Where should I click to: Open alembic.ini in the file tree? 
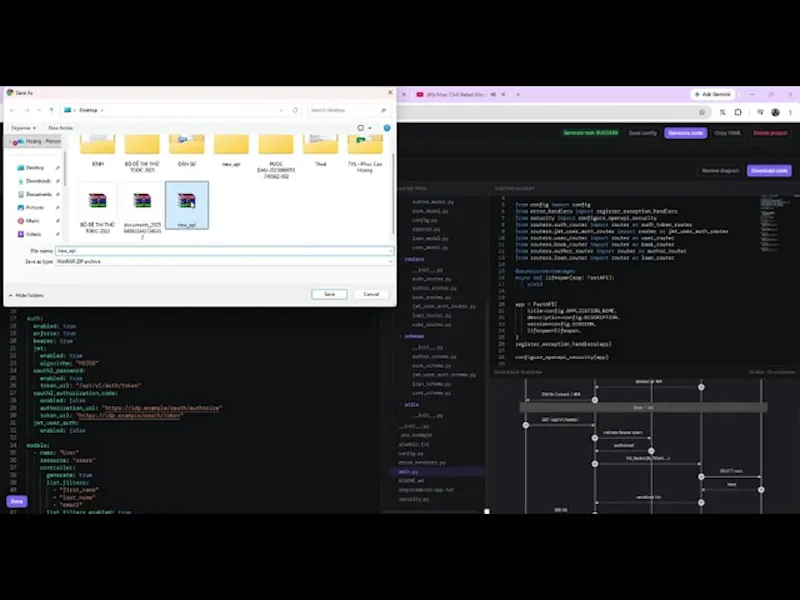pos(414,444)
